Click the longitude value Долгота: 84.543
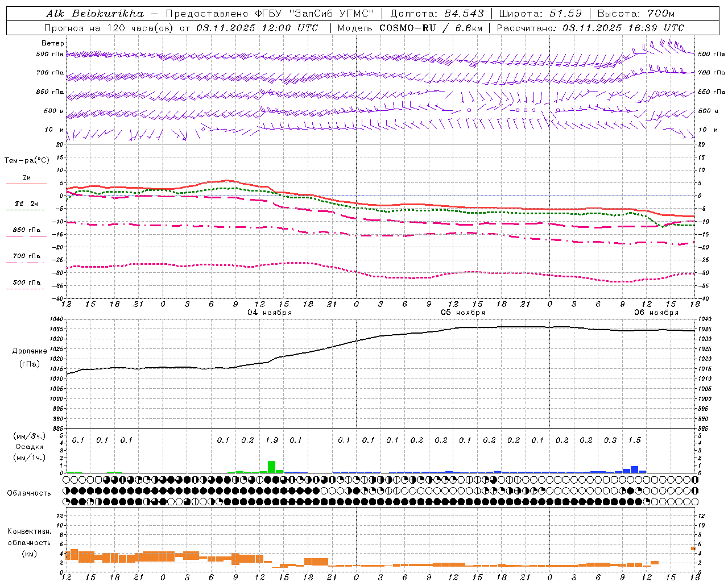This screenshot has height=582, width=728. 437,14
